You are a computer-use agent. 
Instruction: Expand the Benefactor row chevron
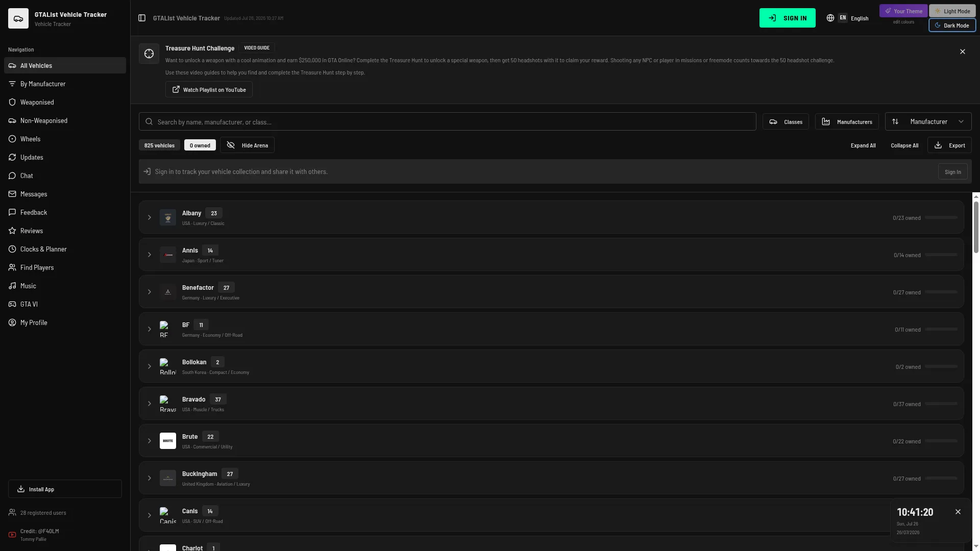tap(150, 292)
